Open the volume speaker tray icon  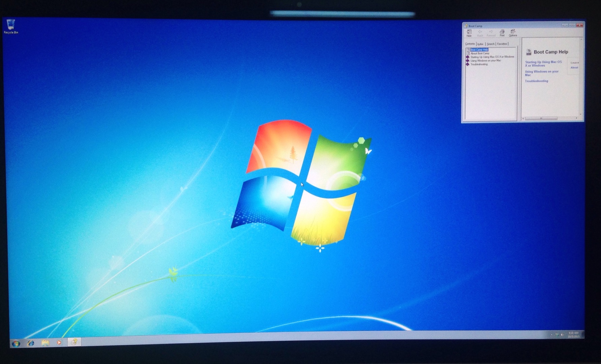[562, 335]
